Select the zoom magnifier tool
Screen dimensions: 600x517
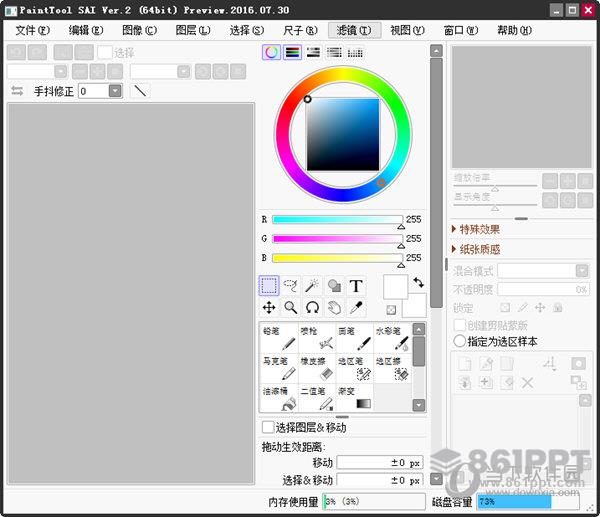click(290, 307)
